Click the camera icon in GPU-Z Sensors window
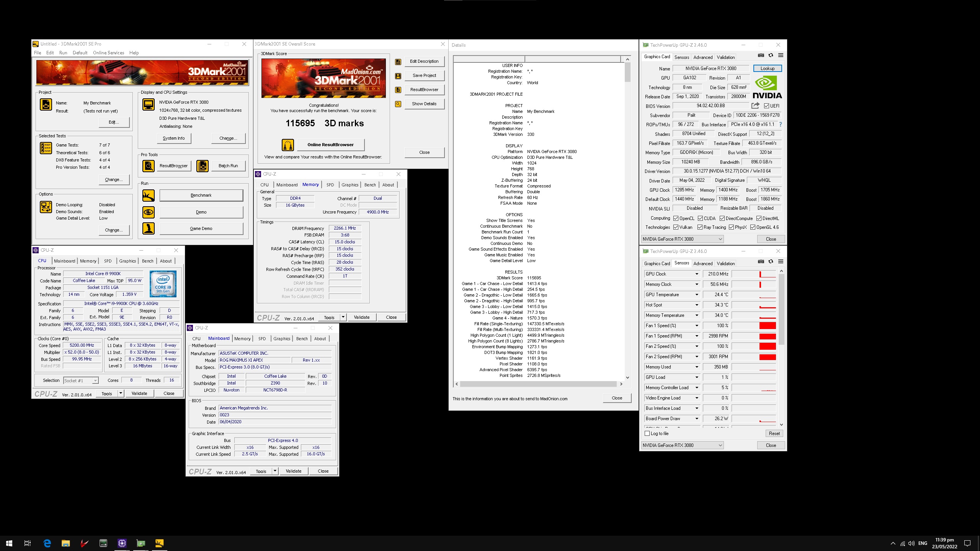This screenshot has height=551, width=980. [x=761, y=262]
